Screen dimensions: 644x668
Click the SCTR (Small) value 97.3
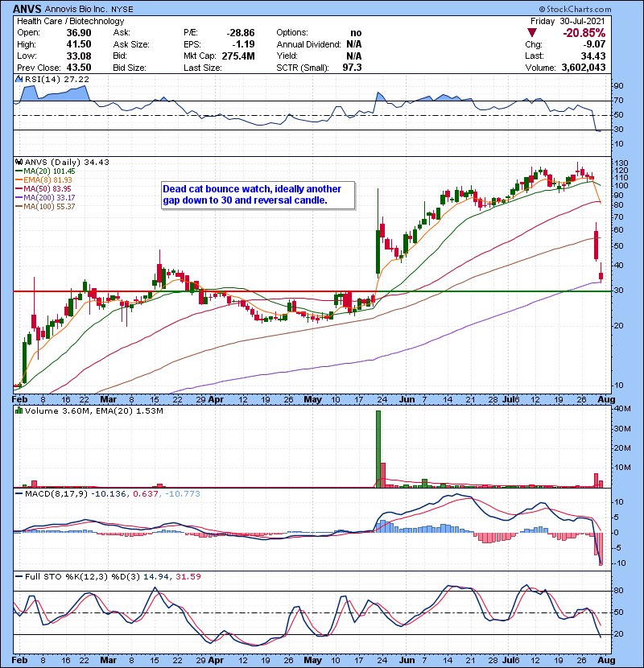click(352, 68)
